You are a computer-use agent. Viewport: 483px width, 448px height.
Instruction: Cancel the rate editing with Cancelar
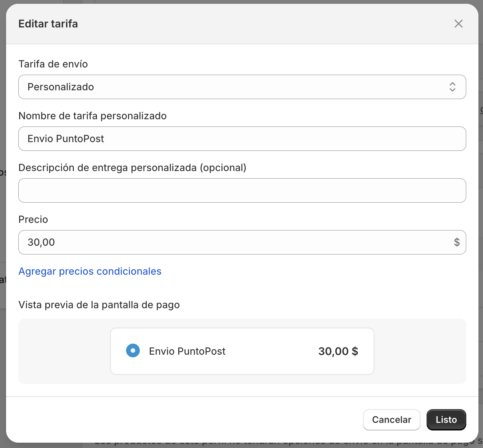pos(392,419)
